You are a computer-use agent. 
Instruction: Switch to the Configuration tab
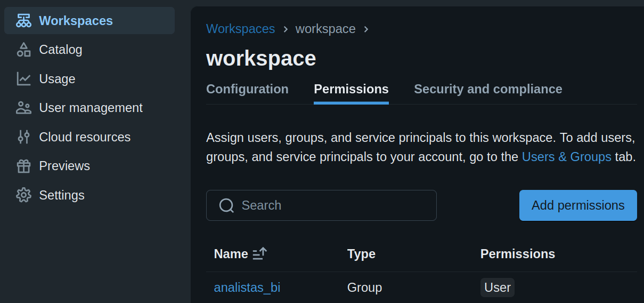tap(247, 89)
